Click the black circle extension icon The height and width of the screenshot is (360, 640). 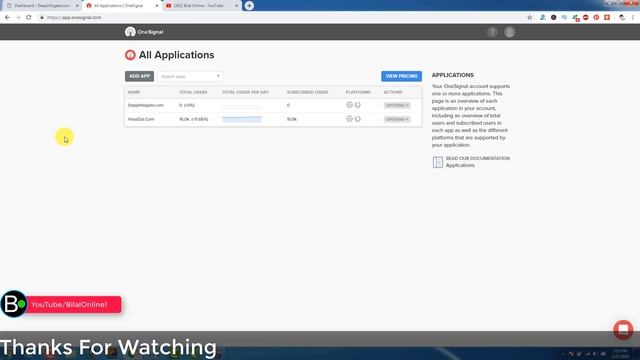pyautogui.click(x=553, y=18)
